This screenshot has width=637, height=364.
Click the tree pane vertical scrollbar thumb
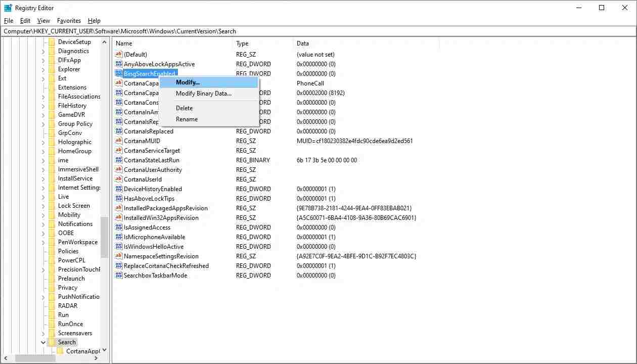point(104,238)
